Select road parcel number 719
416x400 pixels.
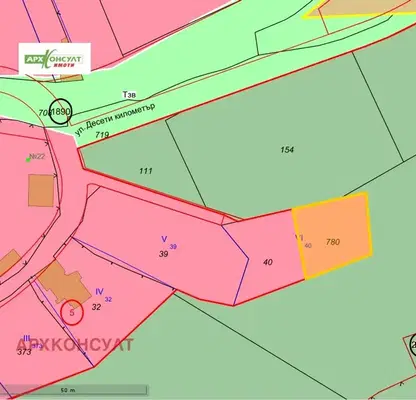[102, 135]
